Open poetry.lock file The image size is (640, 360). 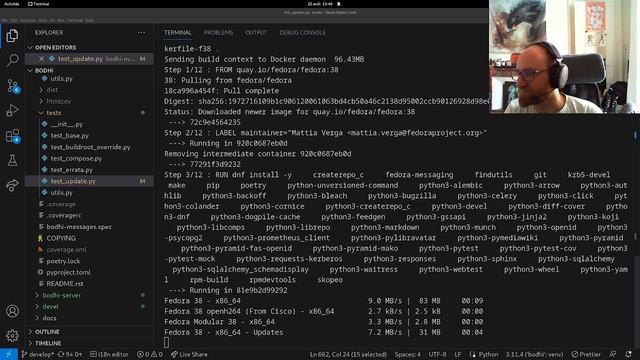coord(63,261)
